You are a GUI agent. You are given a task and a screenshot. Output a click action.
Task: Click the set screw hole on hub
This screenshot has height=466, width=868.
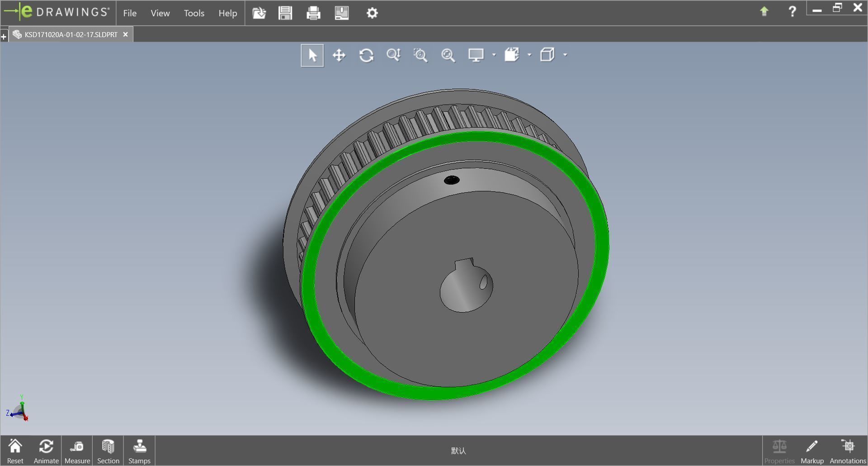click(x=452, y=180)
